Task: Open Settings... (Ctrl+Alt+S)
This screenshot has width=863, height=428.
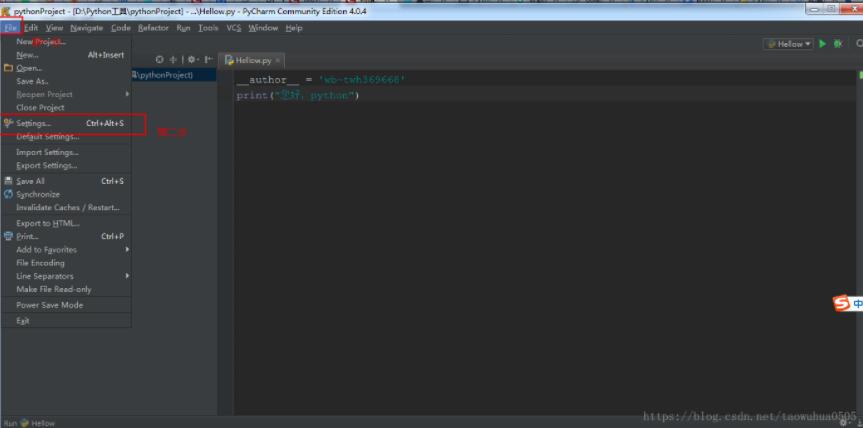Action: point(66,123)
